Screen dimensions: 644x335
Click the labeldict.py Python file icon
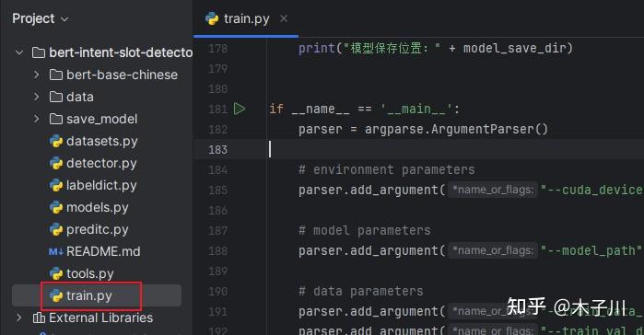[x=56, y=185]
